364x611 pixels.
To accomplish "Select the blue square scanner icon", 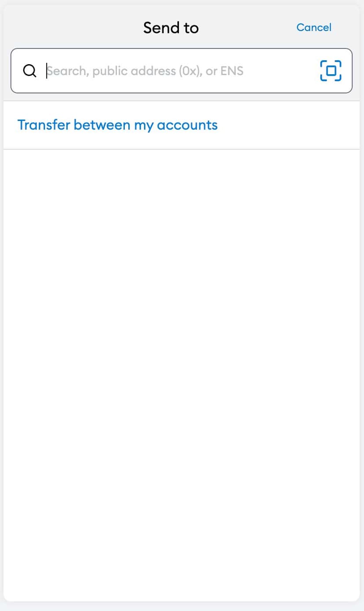I will coord(331,71).
